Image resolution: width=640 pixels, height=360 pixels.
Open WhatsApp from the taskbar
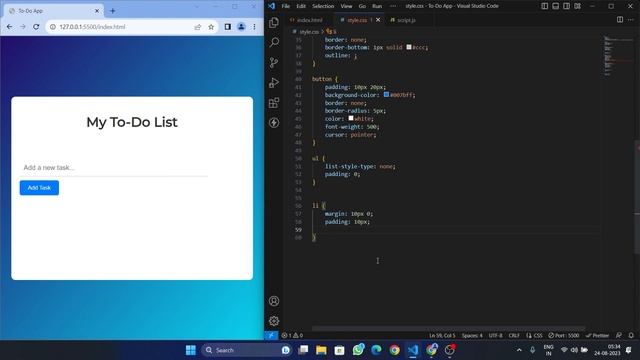358,350
